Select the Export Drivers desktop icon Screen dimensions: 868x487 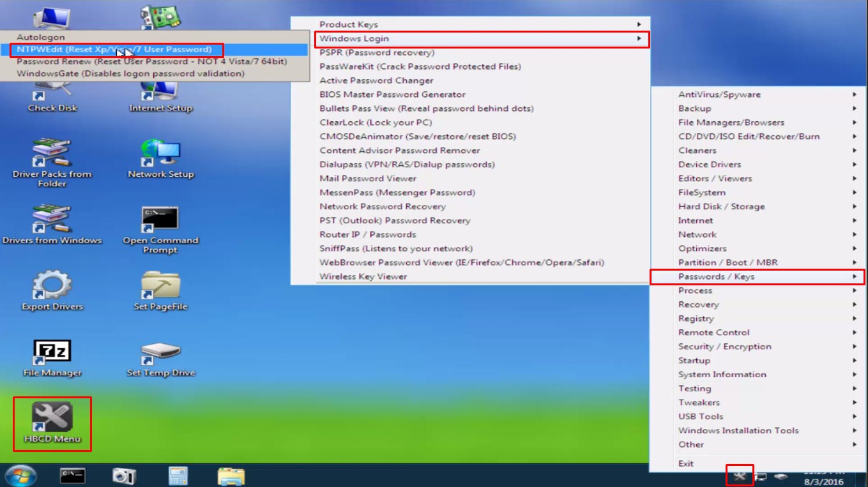[52, 292]
